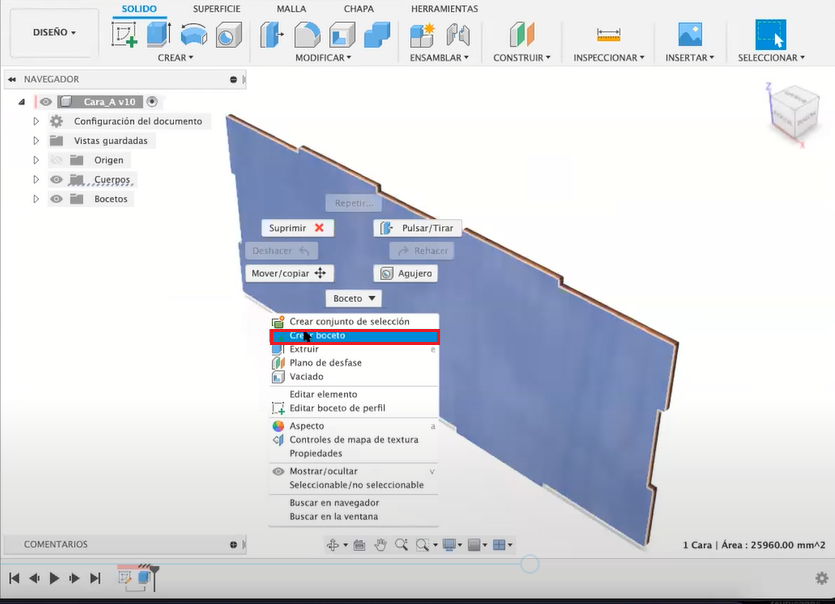The height and width of the screenshot is (604, 835).
Task: Play the timeline animation
Action: click(54, 578)
